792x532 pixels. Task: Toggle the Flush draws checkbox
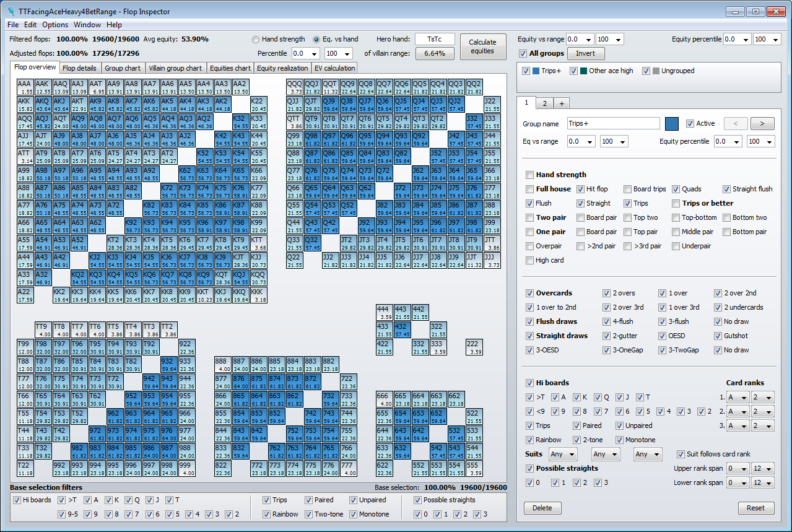click(529, 321)
